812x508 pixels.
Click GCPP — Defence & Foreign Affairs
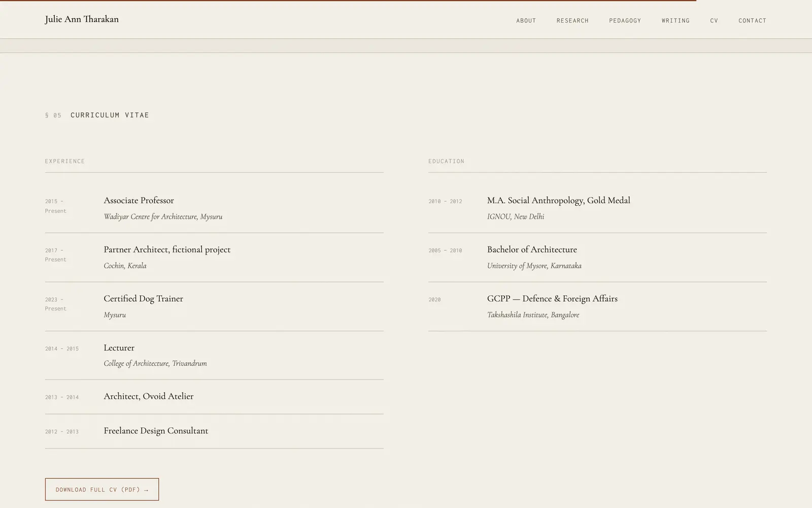tap(552, 299)
